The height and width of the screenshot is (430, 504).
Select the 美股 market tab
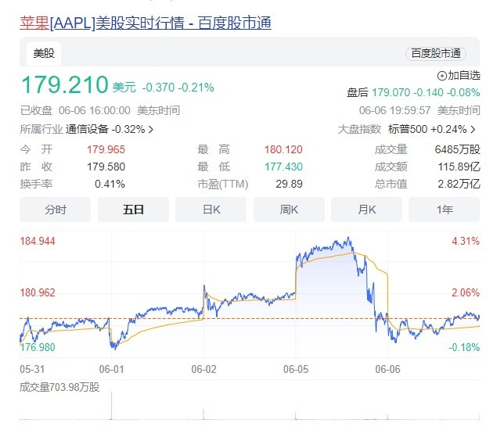coord(44,53)
